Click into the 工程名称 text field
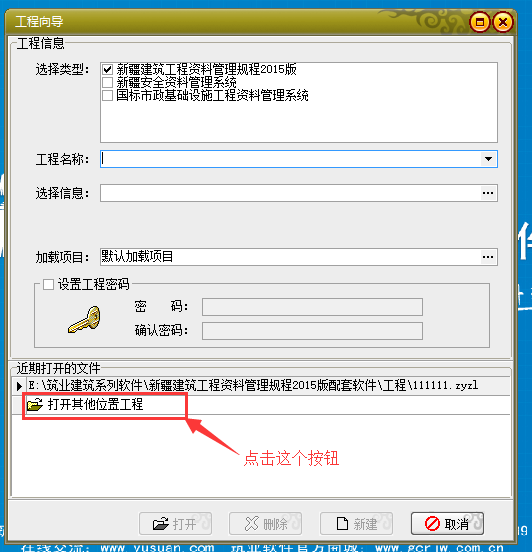 [x=290, y=159]
